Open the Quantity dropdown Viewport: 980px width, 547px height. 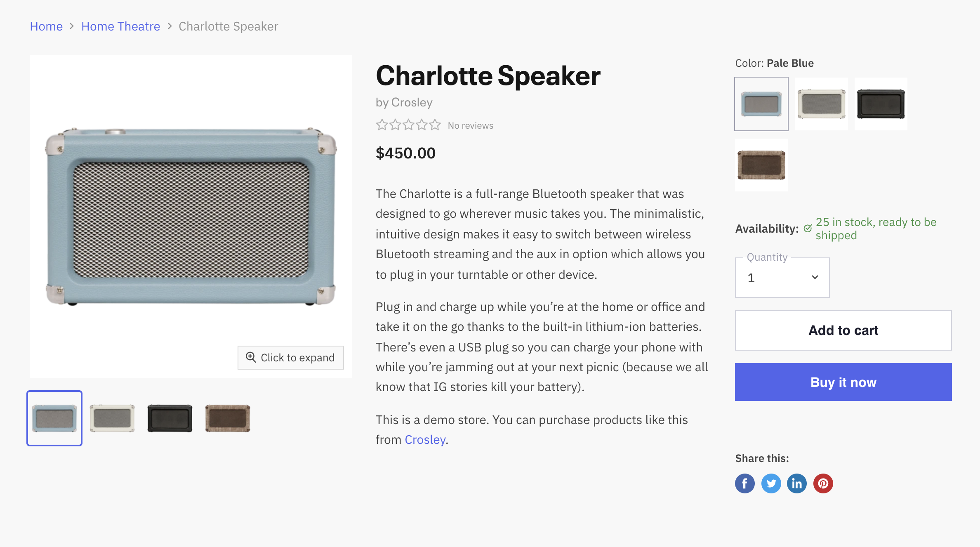(x=782, y=277)
